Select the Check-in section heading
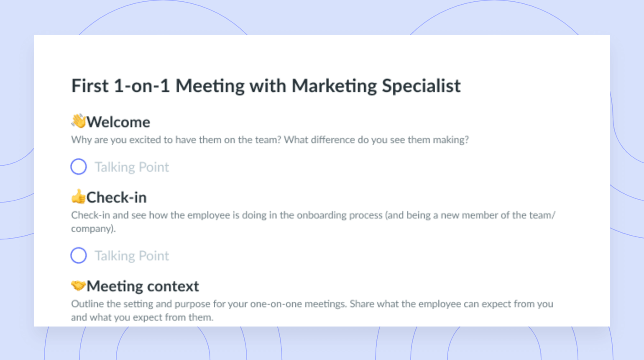 click(x=117, y=197)
